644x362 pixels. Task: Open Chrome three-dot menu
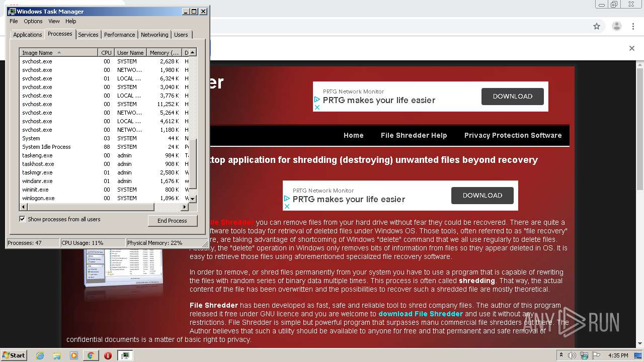pyautogui.click(x=633, y=26)
